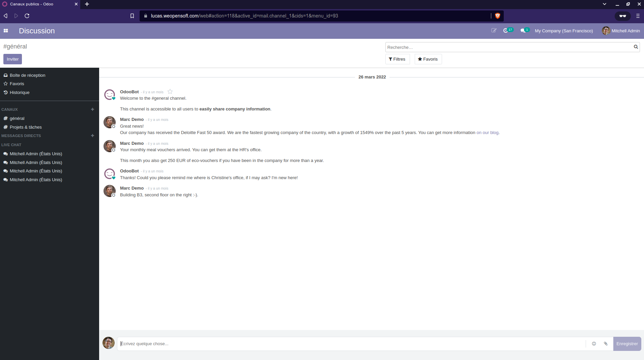Screen dimensions: 644x360
Task: Open activities clock icon with 17 badge
Action: pos(508,30)
